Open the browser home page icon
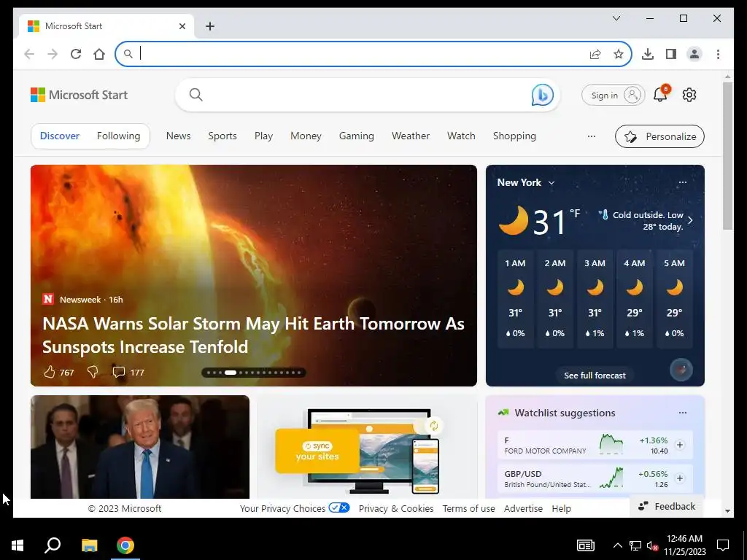The height and width of the screenshot is (560, 747). (x=99, y=54)
